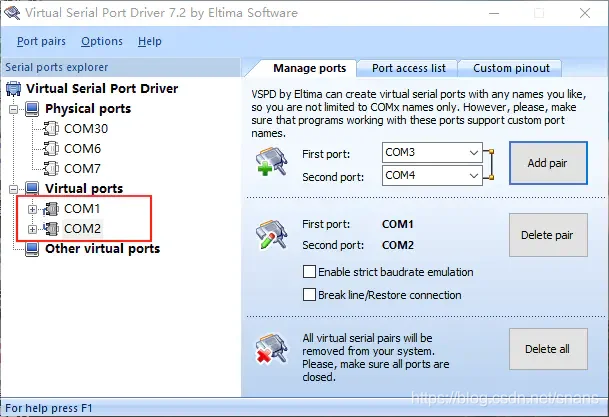Enable strict baudrate emulation checkbox
The width and height of the screenshot is (609, 417).
click(x=309, y=272)
